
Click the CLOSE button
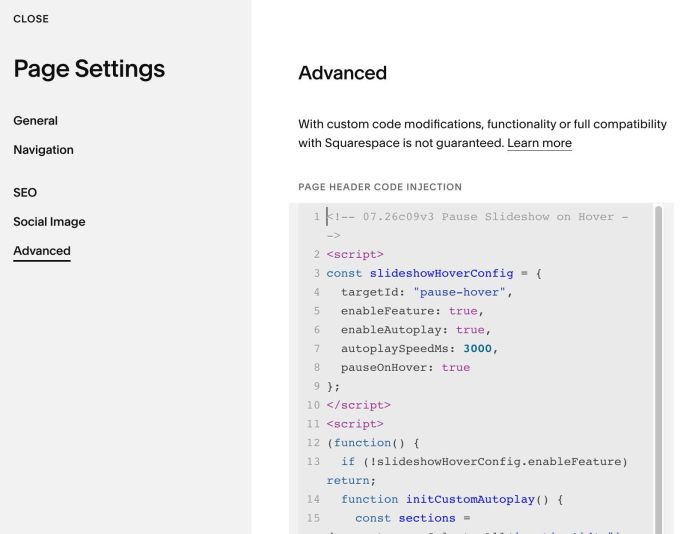point(31,19)
